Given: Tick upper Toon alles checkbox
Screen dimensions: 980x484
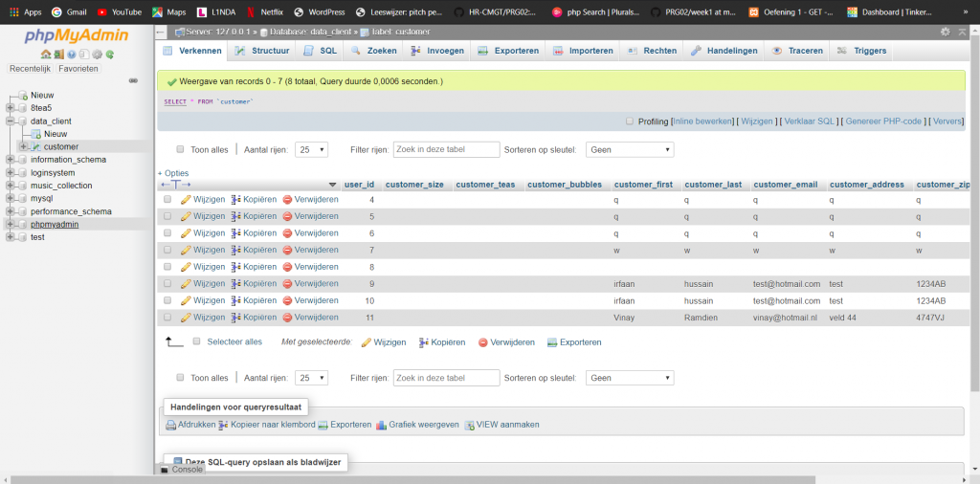Looking at the screenshot, I should (181, 149).
